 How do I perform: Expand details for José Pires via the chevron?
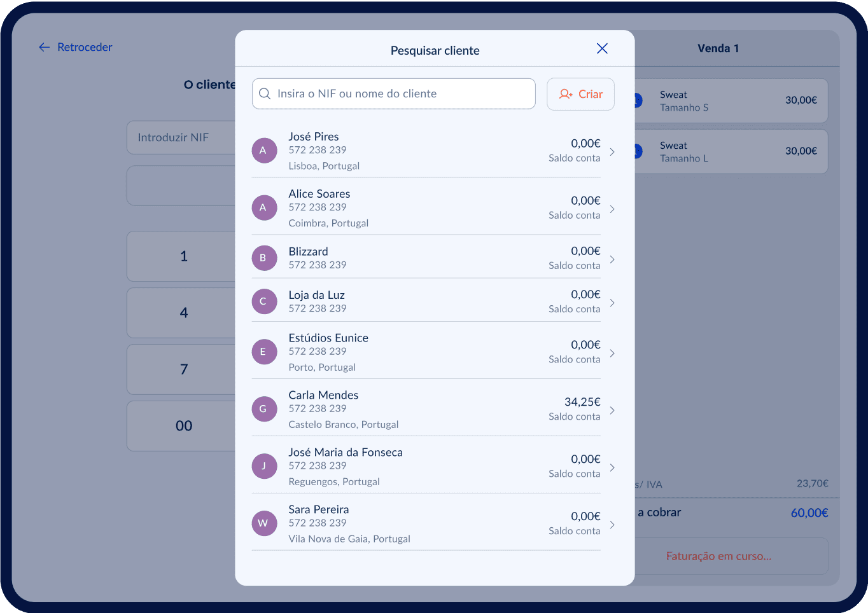point(612,152)
